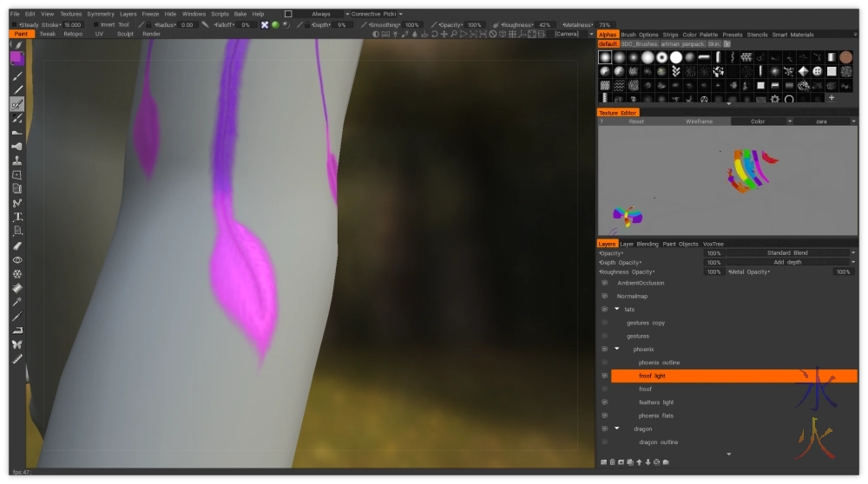Click the delete layer trash icon

coord(612,461)
